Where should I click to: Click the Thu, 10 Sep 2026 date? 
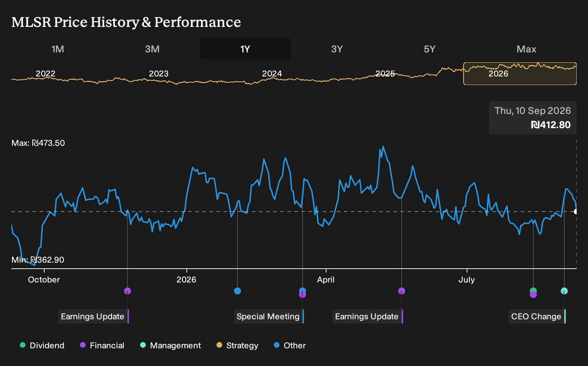click(533, 111)
